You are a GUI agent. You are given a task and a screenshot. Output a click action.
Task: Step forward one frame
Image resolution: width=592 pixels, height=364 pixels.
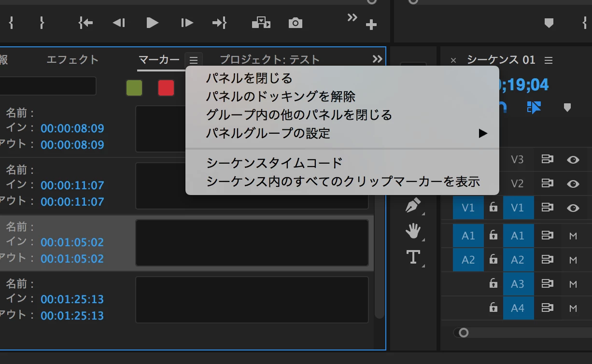pyautogui.click(x=187, y=23)
